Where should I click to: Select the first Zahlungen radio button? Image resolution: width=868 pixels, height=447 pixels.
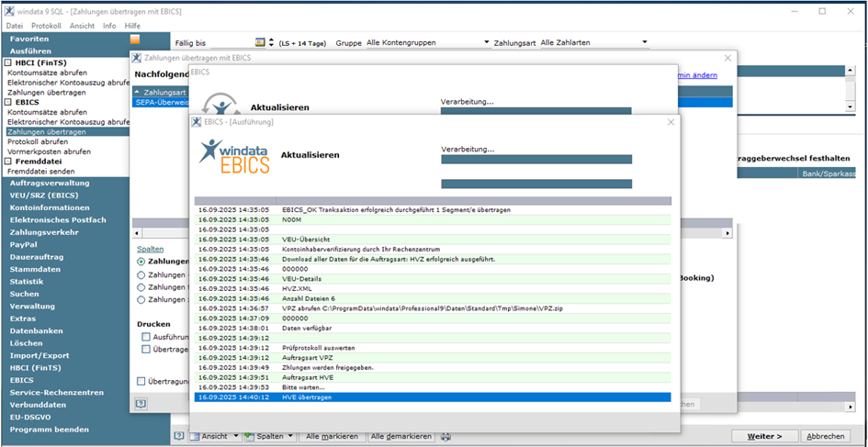click(x=141, y=262)
